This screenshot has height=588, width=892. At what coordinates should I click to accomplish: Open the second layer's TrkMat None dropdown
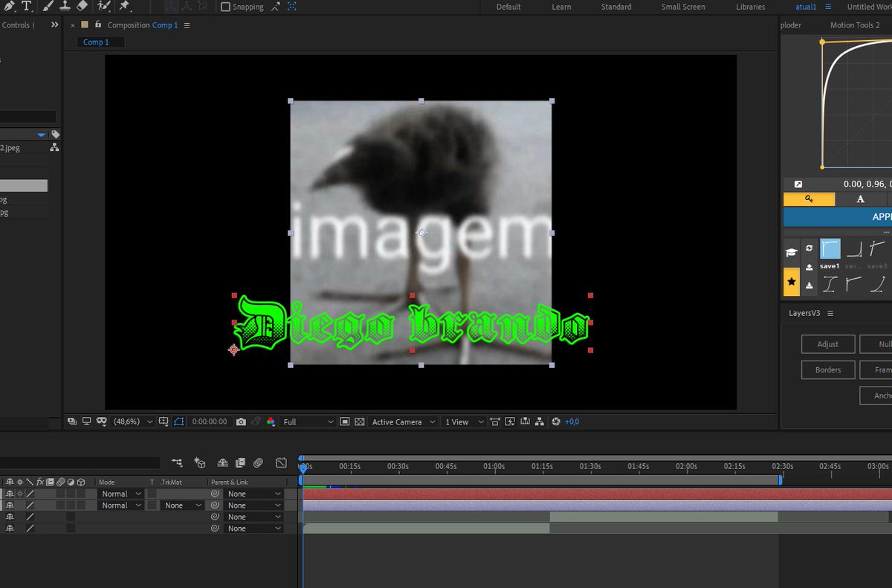tap(183, 505)
